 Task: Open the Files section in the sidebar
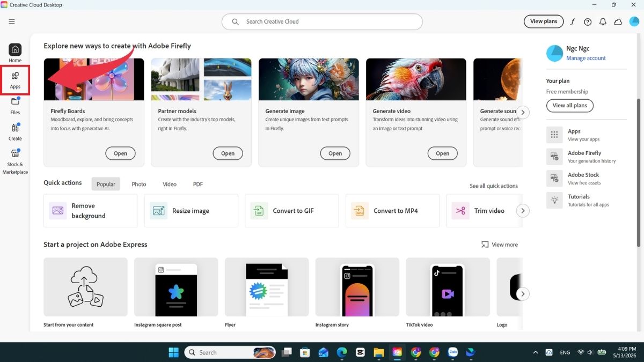pos(15,105)
